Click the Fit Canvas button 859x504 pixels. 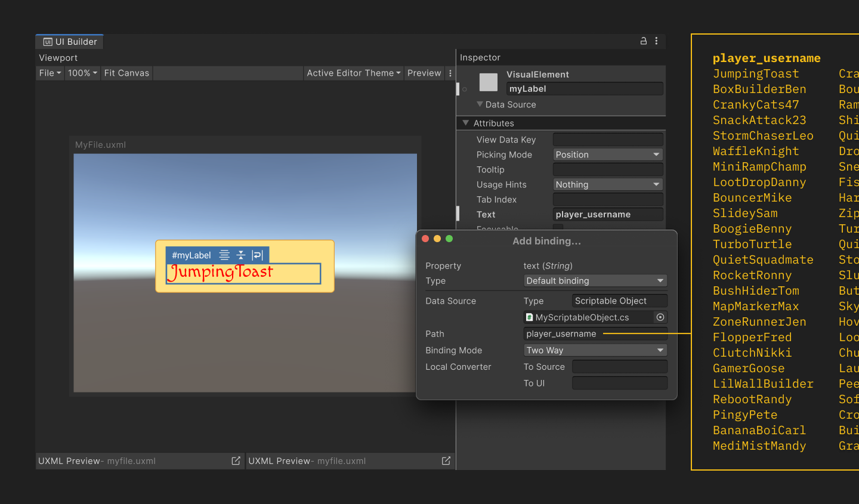point(126,73)
